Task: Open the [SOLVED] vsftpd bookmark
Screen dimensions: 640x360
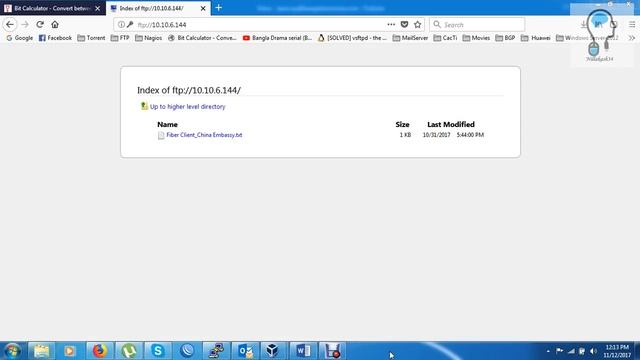Action: pyautogui.click(x=352, y=38)
